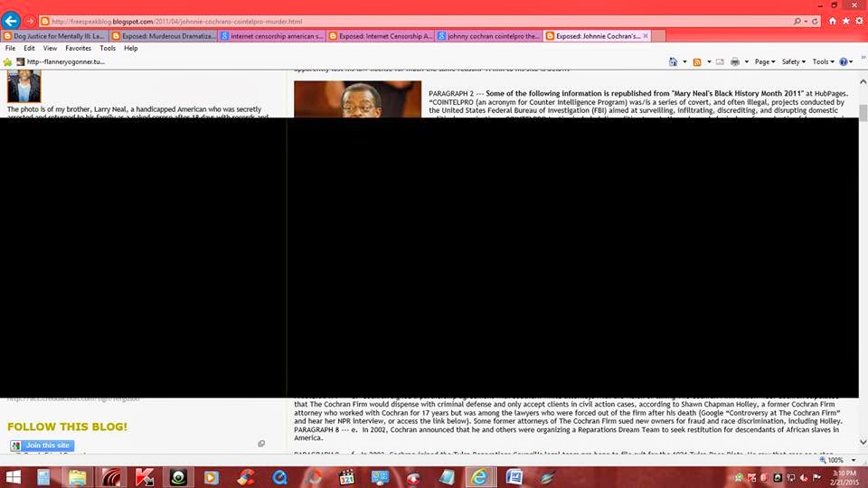Screen dimensions: 868x488
Task: Click the copy icon beside Join this site
Action: pyautogui.click(x=261, y=444)
